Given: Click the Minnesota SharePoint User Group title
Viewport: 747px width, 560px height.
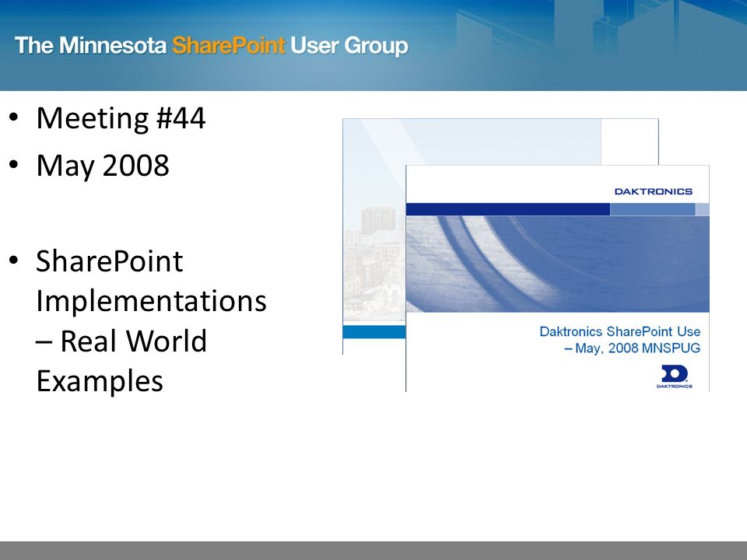Looking at the screenshot, I should [x=212, y=46].
